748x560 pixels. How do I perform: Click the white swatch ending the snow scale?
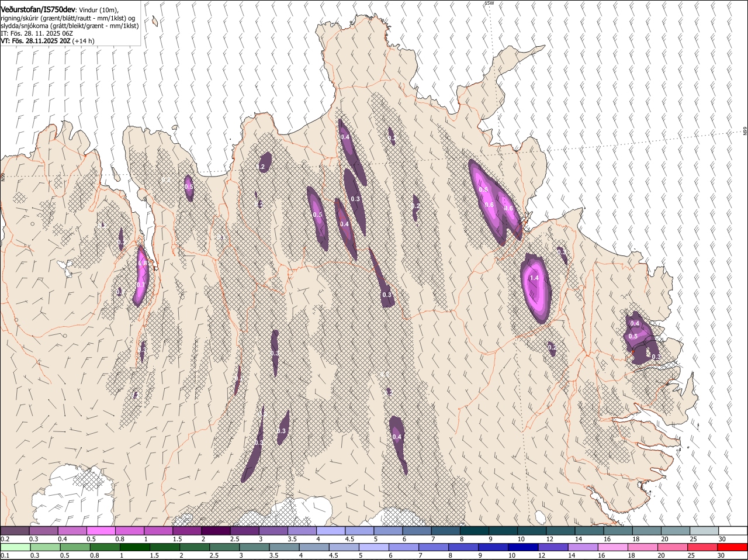733,530
